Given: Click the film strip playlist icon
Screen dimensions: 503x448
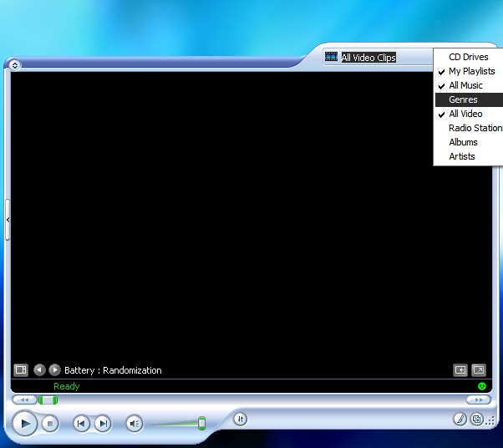Looking at the screenshot, I should point(331,57).
